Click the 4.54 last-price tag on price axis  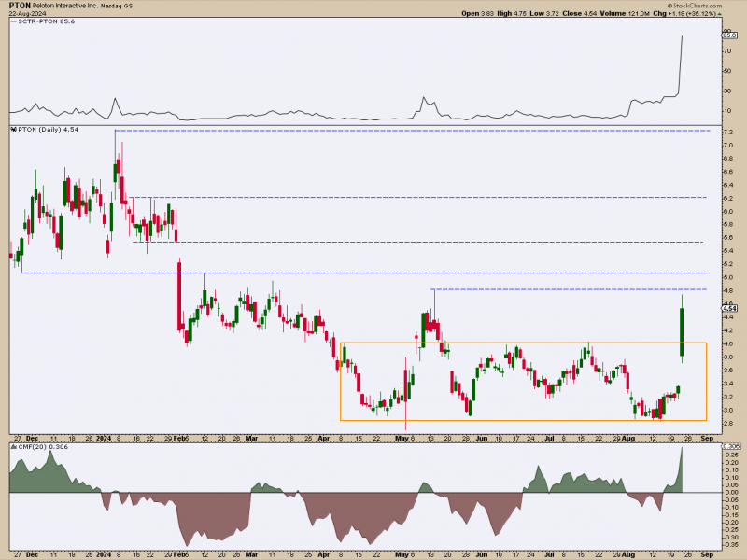point(729,309)
